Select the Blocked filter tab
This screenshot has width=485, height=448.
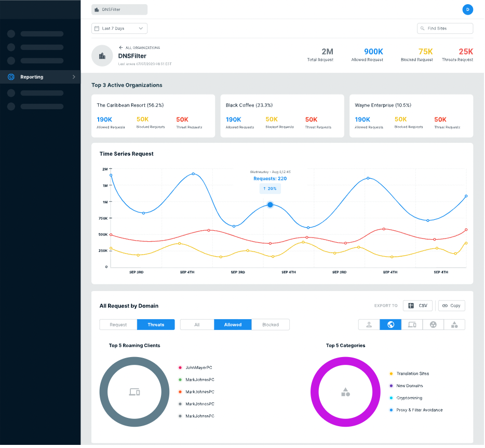coord(271,325)
